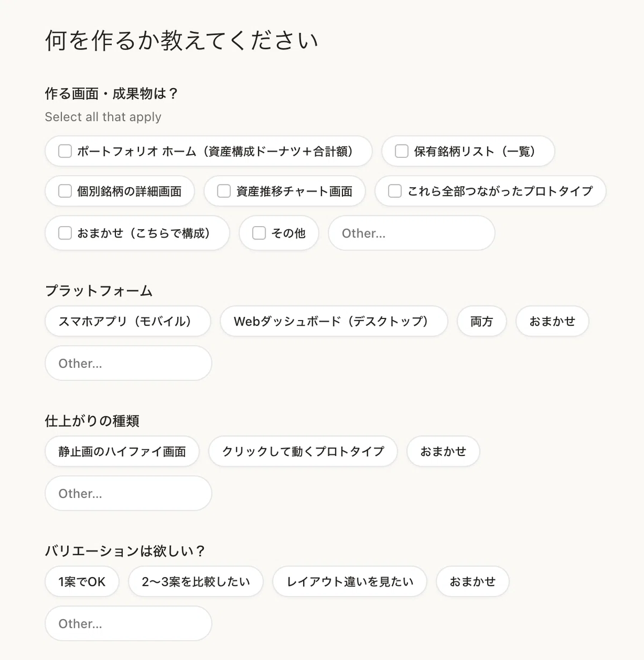This screenshot has width=644, height=660.
Task: Choose 2〜3案を比較したい option
Action: coord(196,582)
